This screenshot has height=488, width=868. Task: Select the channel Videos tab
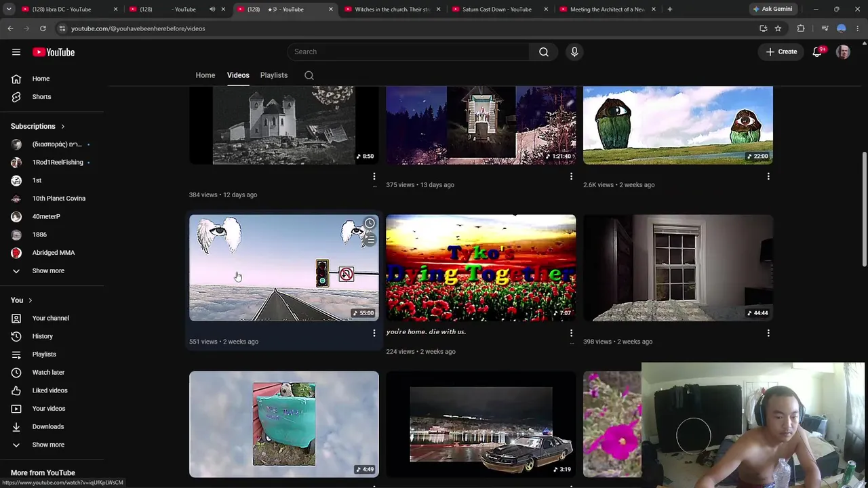(x=238, y=75)
